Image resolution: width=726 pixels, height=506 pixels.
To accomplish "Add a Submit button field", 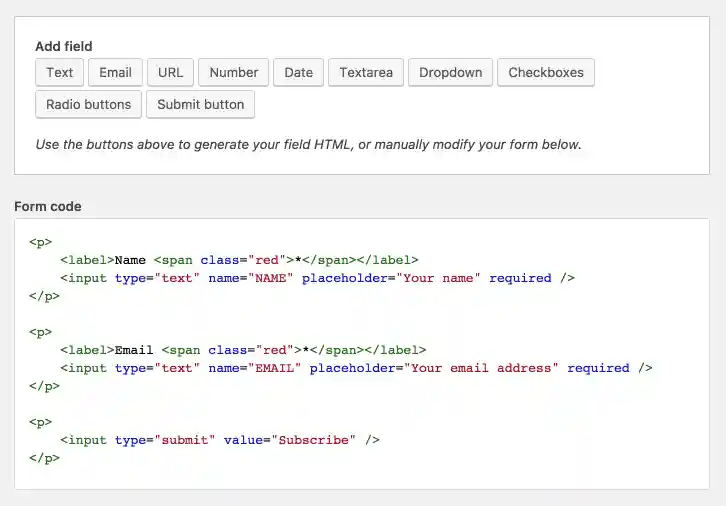I will 200,104.
